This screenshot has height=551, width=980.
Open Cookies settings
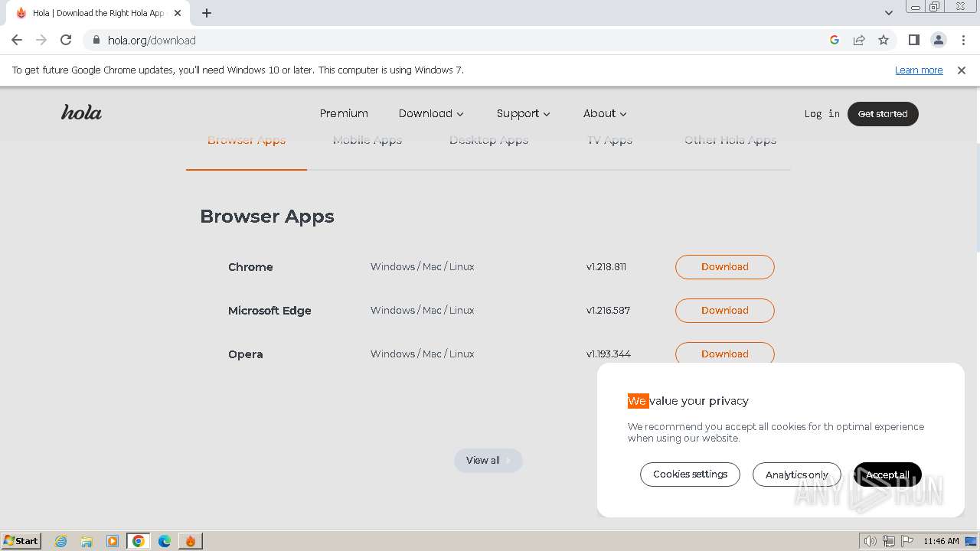coord(690,474)
